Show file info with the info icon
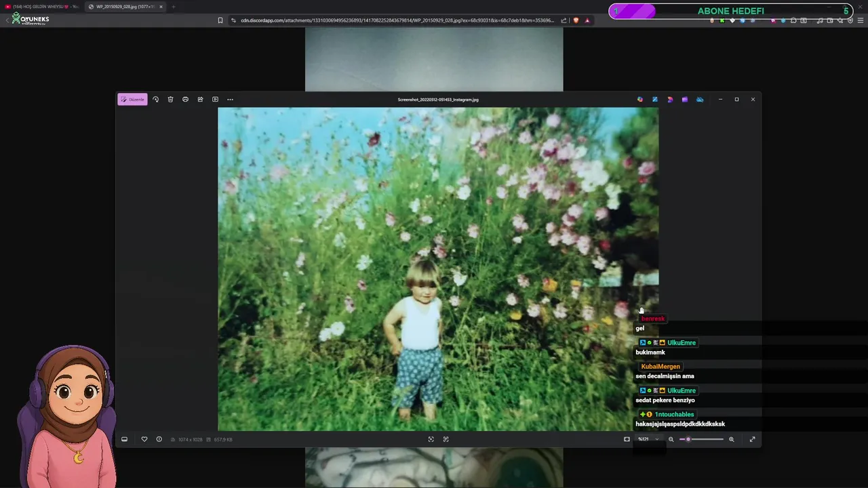 tap(159, 439)
